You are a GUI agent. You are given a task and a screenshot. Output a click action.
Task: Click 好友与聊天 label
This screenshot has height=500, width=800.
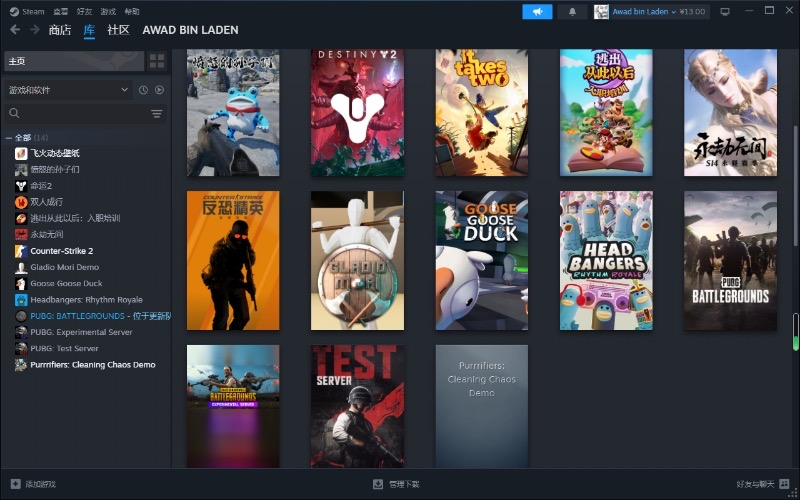756,484
